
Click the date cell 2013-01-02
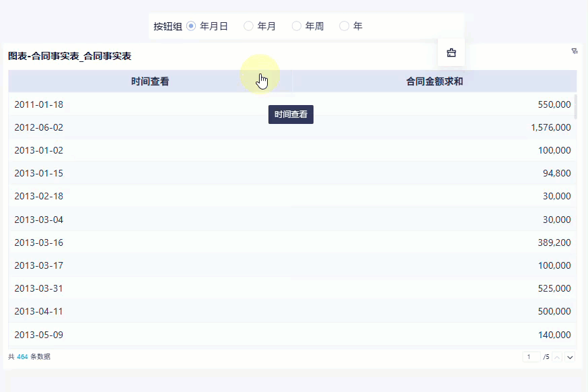[38, 150]
